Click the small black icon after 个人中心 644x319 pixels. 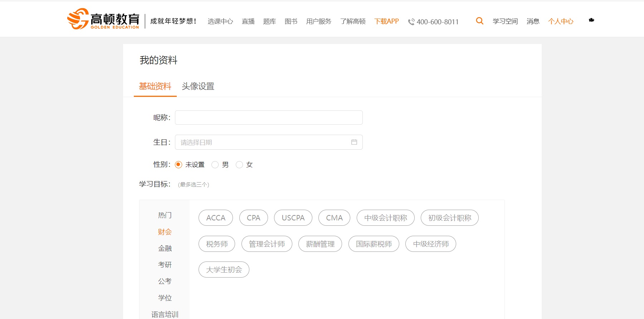(x=591, y=20)
